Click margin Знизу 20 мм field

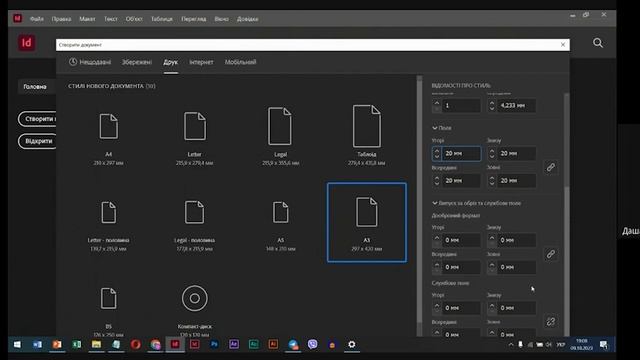coord(516,153)
